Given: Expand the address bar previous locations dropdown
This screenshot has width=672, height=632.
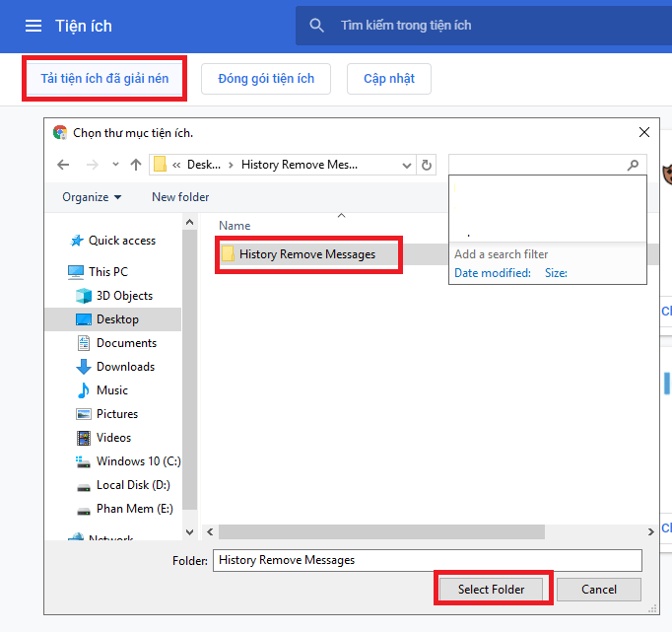Looking at the screenshot, I should 407,165.
